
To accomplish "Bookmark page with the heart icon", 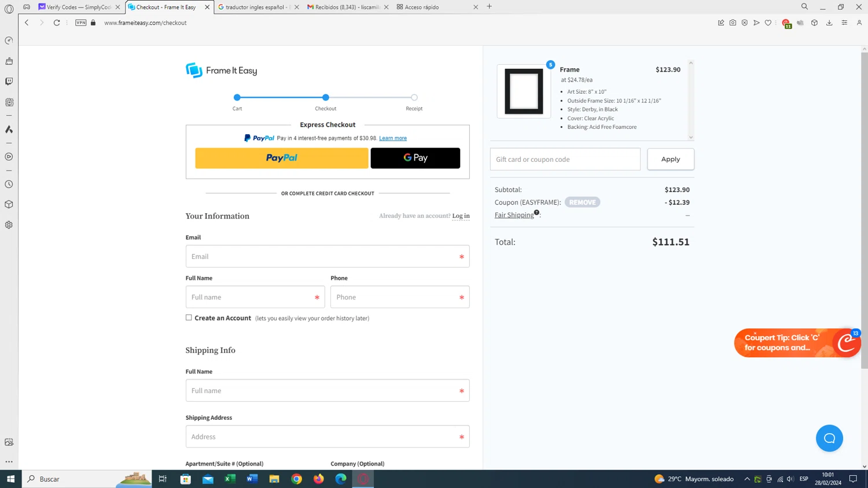I will point(768,23).
